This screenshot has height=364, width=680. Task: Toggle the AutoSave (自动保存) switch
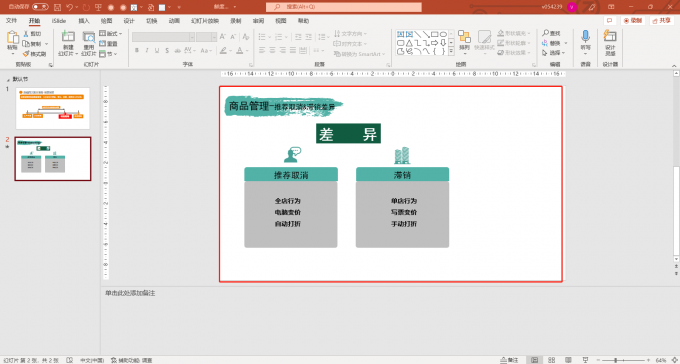pos(40,7)
